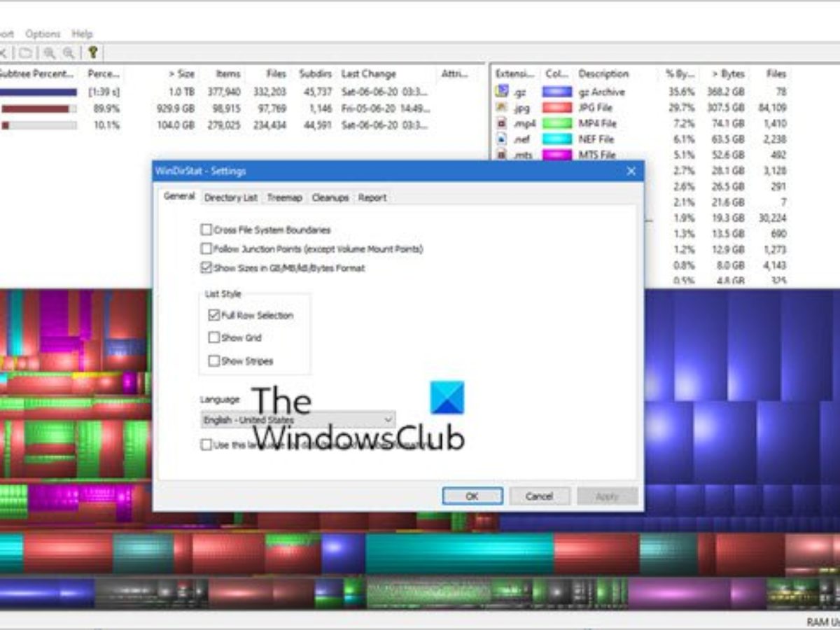This screenshot has width=840, height=630.
Task: Sort by the Items column header
Action: [228, 73]
